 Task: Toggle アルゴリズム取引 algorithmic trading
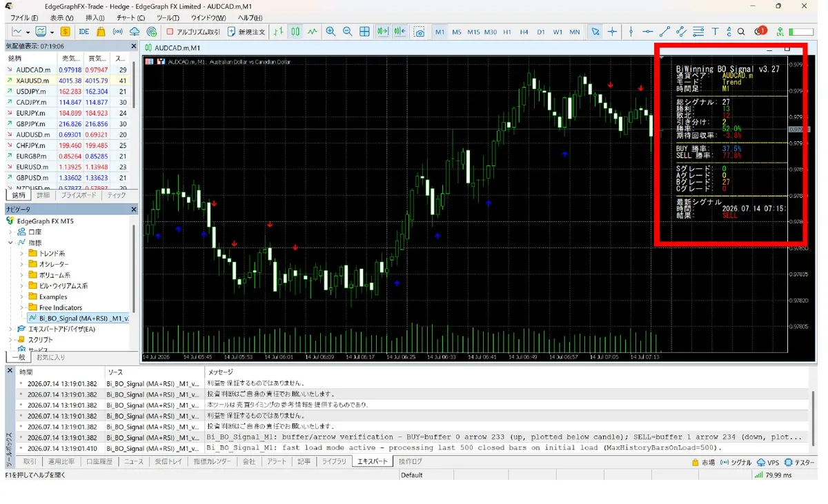193,32
